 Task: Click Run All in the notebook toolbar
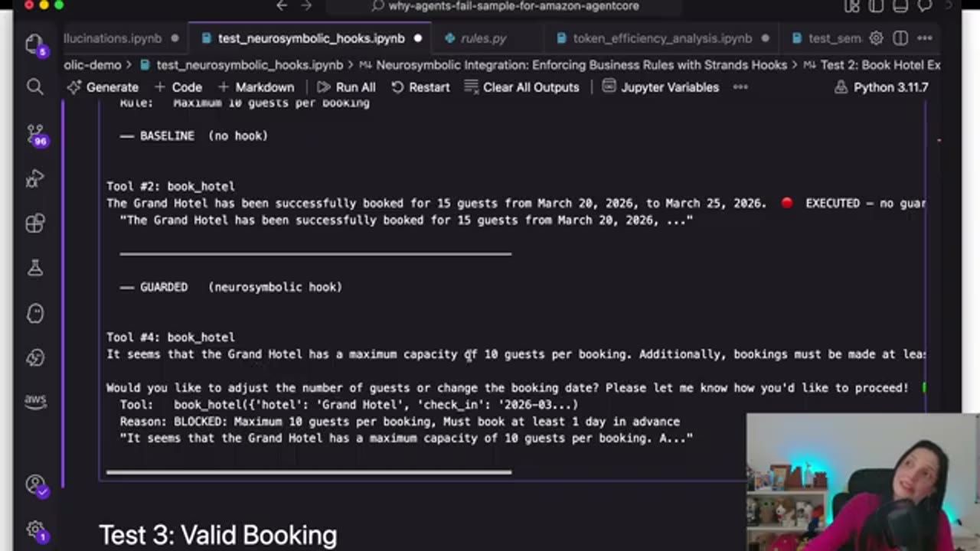pyautogui.click(x=346, y=87)
